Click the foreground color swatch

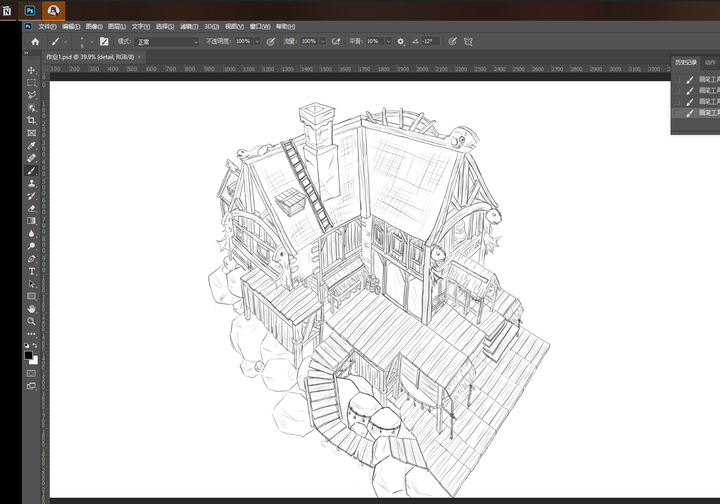[29, 355]
